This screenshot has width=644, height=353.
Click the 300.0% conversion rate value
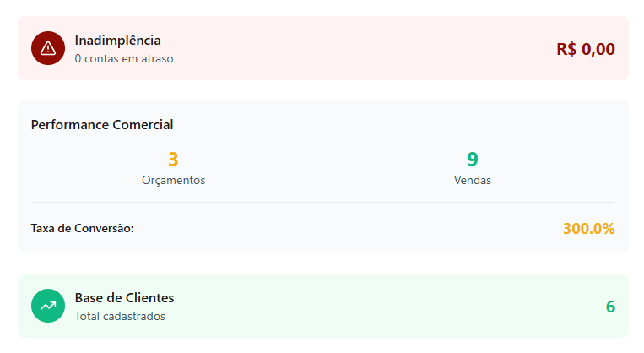(x=588, y=228)
